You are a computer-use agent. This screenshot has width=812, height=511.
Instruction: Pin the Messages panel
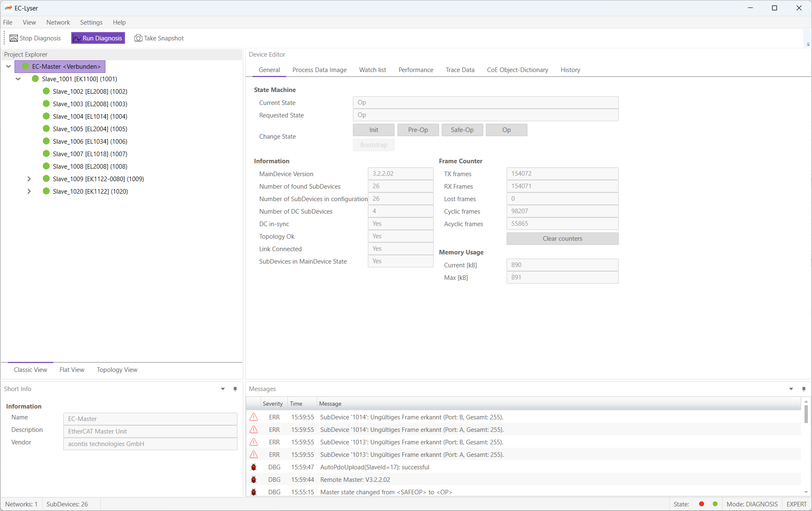click(804, 389)
